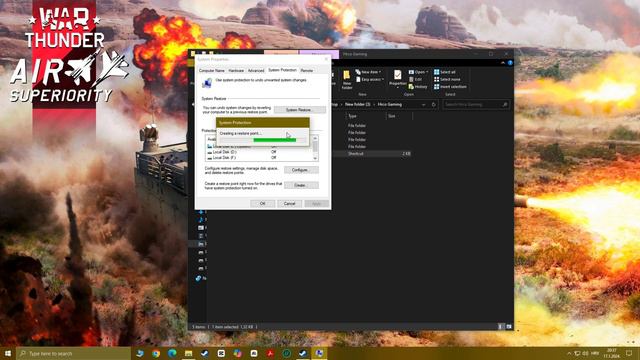Viewport: 640px width, 360px height.
Task: Select the Shortcut type row
Action: [356, 153]
